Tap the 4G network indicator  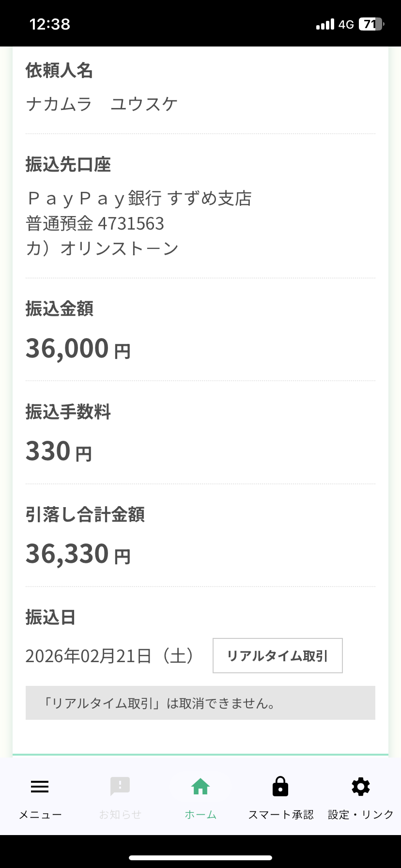[x=346, y=24]
